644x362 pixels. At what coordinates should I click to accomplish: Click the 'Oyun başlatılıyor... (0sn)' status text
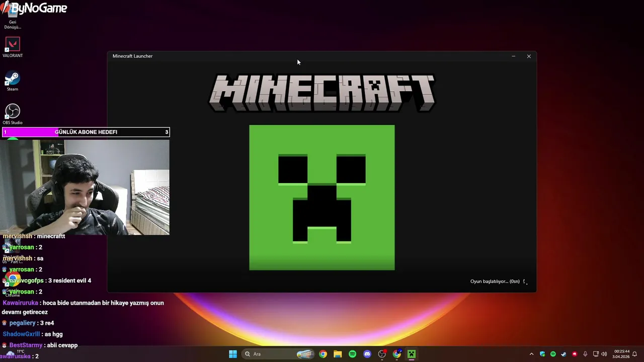[x=495, y=282]
